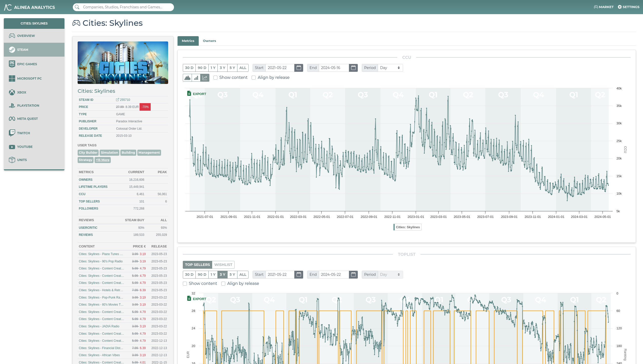
Task: Open CCU start date calendar picker
Action: pos(299,68)
